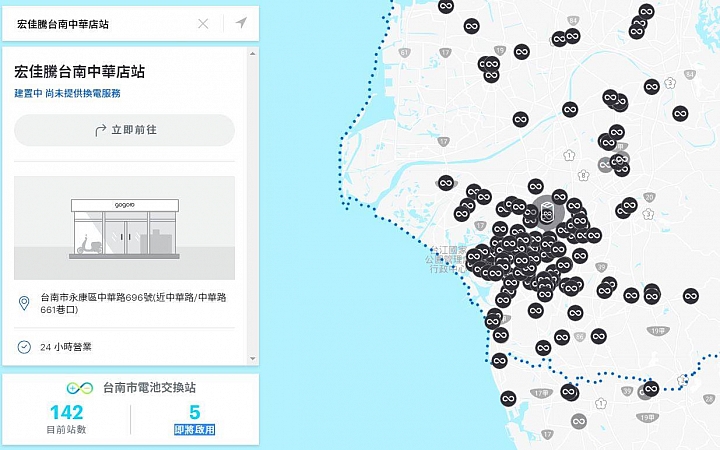Click the scroll-up arrow of the info panel

coord(253,54)
